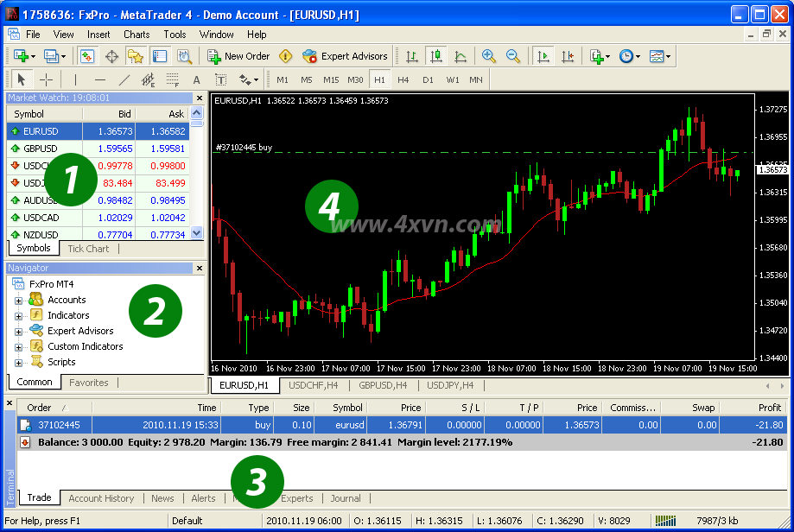Switch to Account History tab
The height and width of the screenshot is (532, 794).
coord(101,498)
